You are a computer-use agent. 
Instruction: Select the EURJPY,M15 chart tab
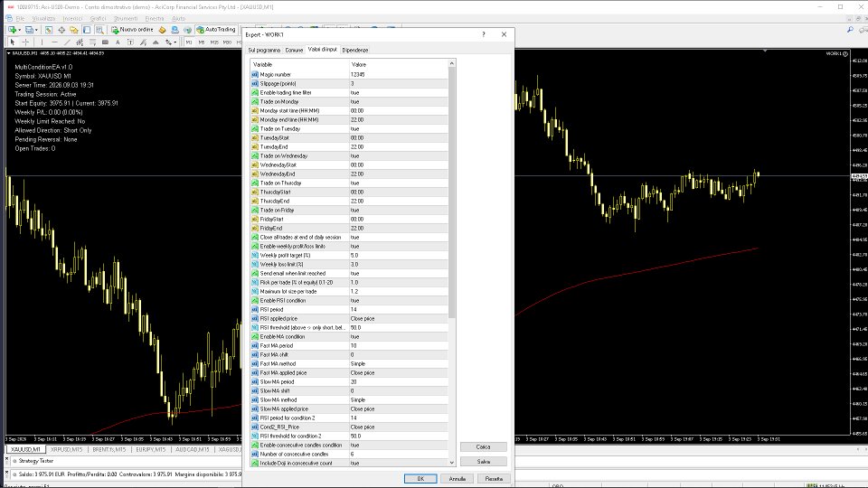[x=151, y=450]
